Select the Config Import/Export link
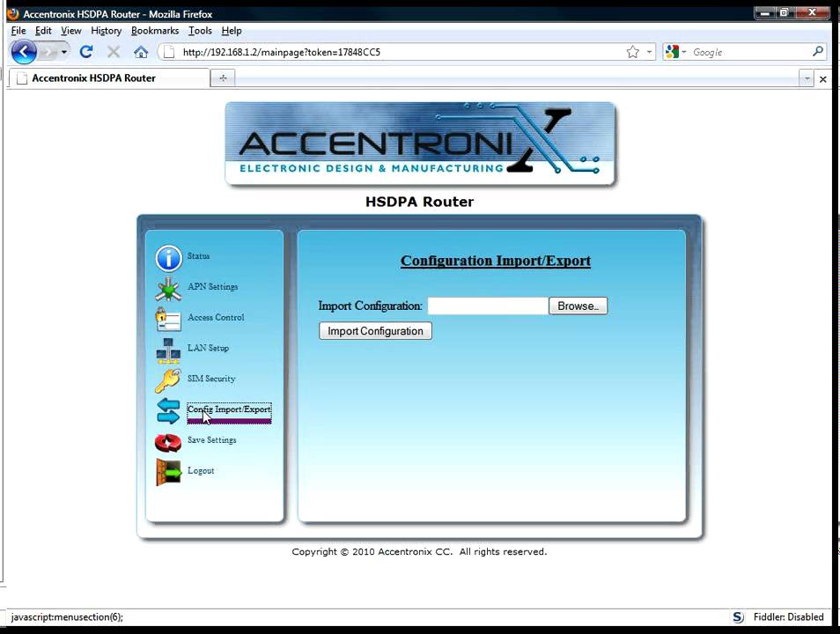This screenshot has height=634, width=840. [229, 409]
